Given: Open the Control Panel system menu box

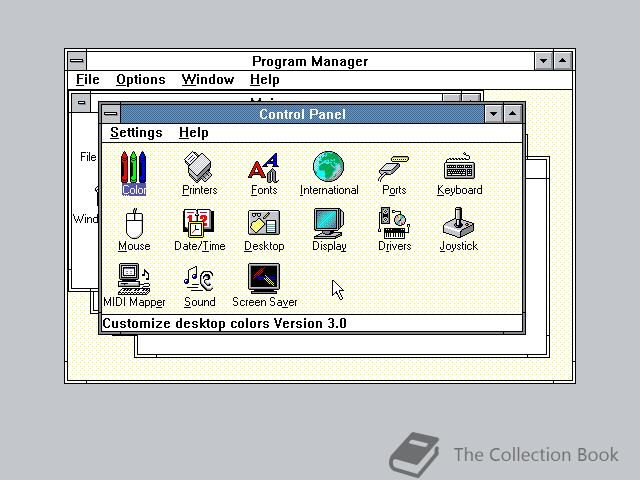Looking at the screenshot, I should click(x=111, y=113).
